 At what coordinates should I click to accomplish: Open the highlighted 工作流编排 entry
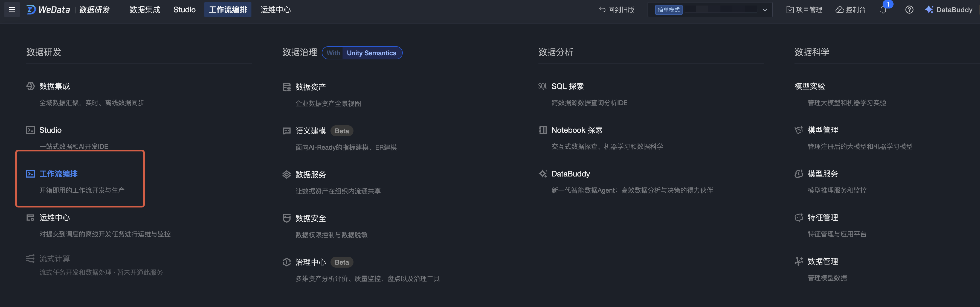point(58,174)
